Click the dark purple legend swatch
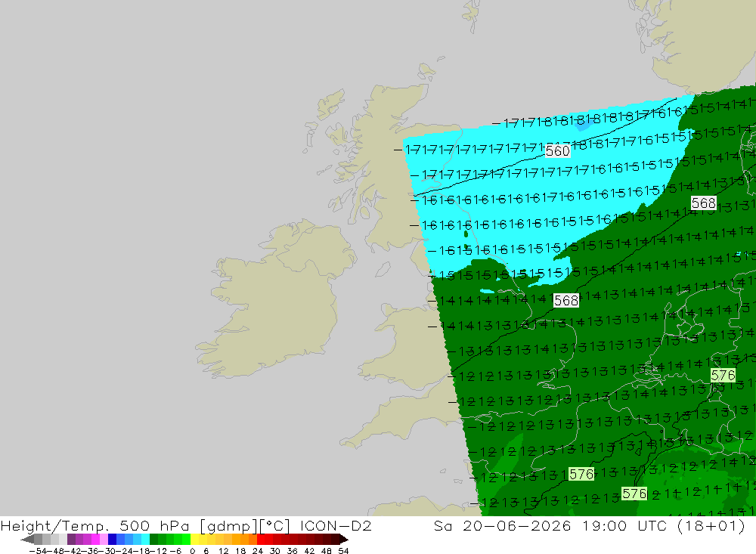 tap(71, 539)
